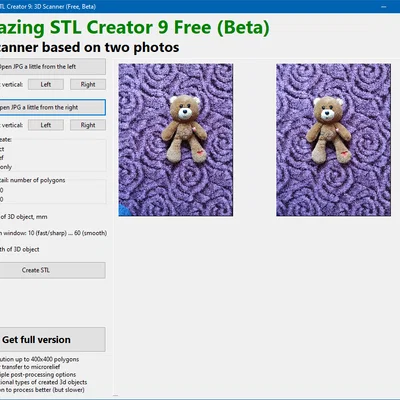Viewport: 400px width, 400px height.
Task: Click Right beneath the 'from the right' open button
Action: [88, 125]
